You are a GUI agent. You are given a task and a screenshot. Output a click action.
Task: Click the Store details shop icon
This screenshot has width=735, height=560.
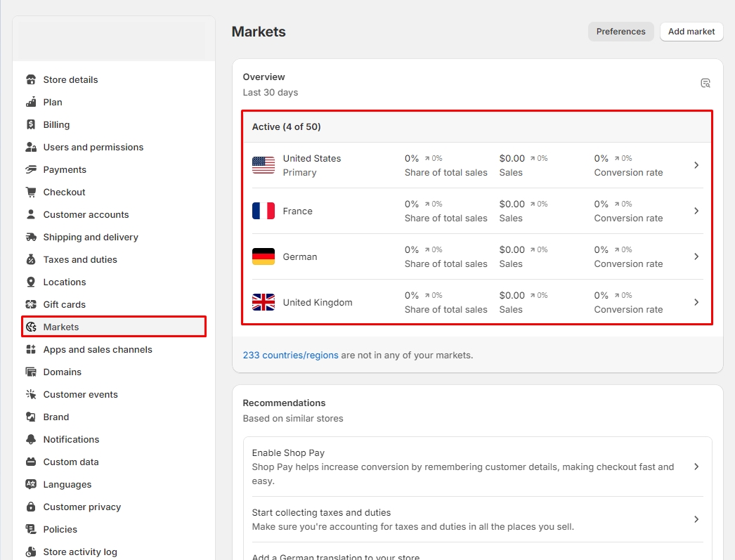point(31,79)
